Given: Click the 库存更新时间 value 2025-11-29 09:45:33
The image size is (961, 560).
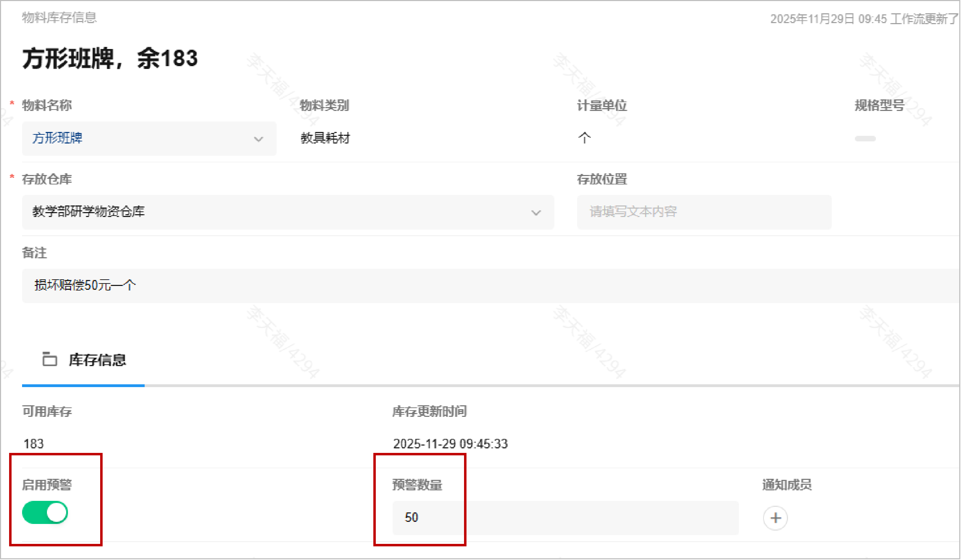Looking at the screenshot, I should click(x=450, y=444).
